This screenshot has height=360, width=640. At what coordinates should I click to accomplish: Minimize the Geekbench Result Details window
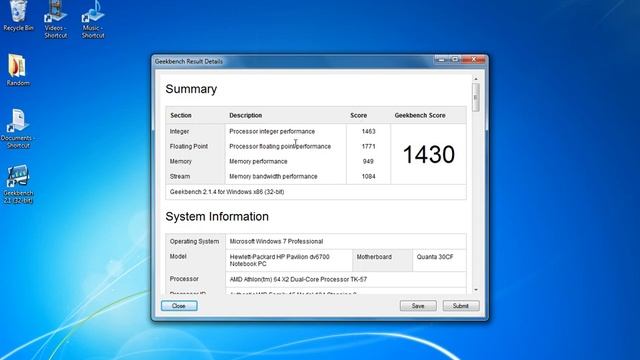click(442, 60)
